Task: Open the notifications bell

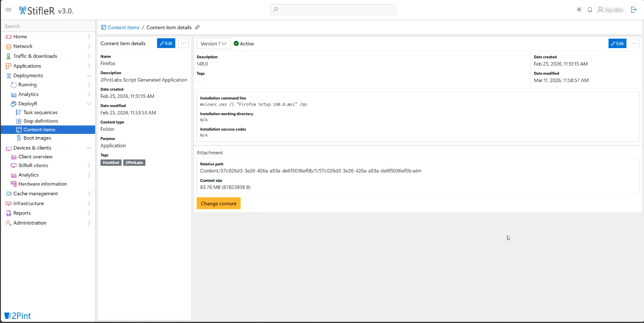Action: [590, 9]
